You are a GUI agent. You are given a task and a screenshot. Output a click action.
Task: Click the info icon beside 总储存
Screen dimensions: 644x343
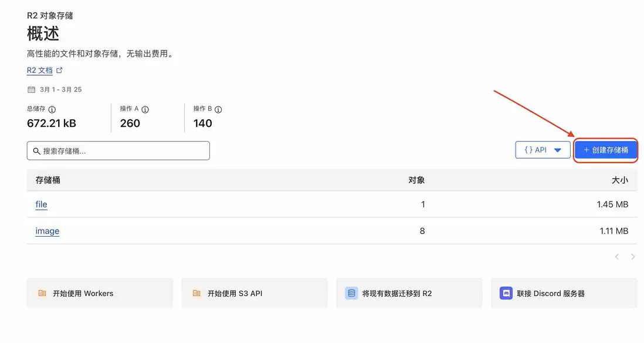(x=52, y=109)
